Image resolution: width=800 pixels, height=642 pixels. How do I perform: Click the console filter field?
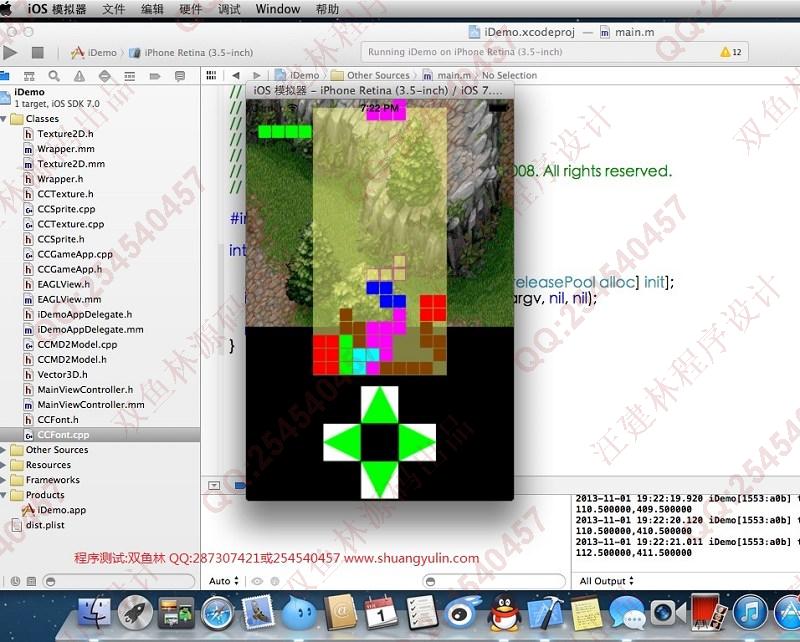pyautogui.click(x=494, y=581)
